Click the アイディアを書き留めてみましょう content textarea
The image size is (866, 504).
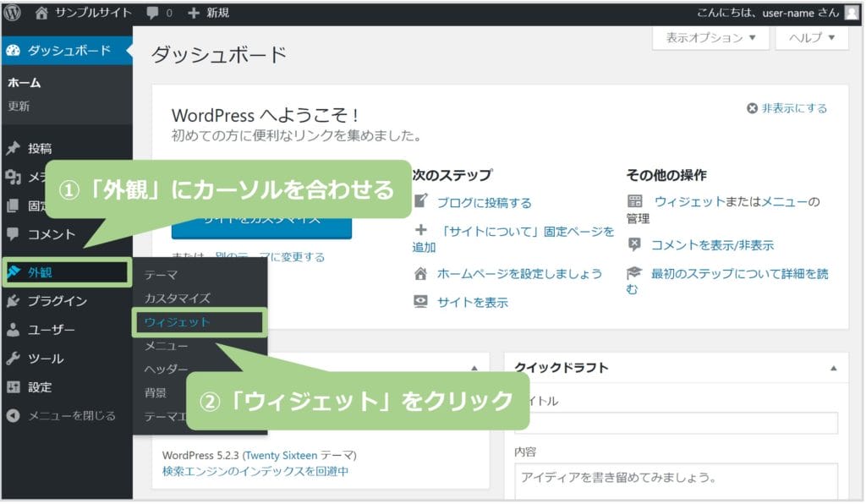(677, 482)
